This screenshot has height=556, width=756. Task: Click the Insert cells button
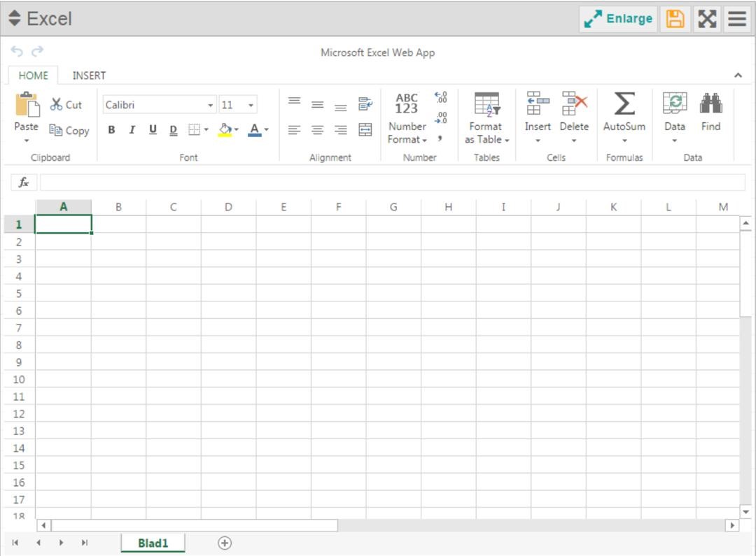click(538, 118)
